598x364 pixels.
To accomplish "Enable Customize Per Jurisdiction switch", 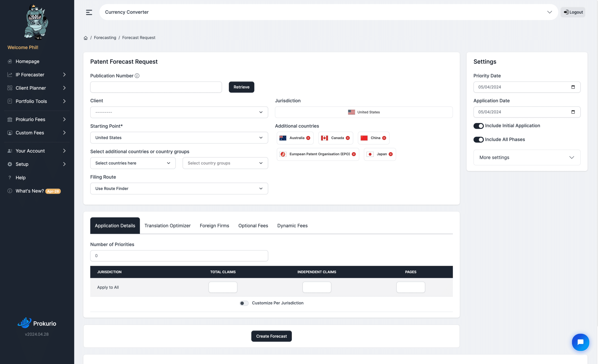I will [244, 303].
